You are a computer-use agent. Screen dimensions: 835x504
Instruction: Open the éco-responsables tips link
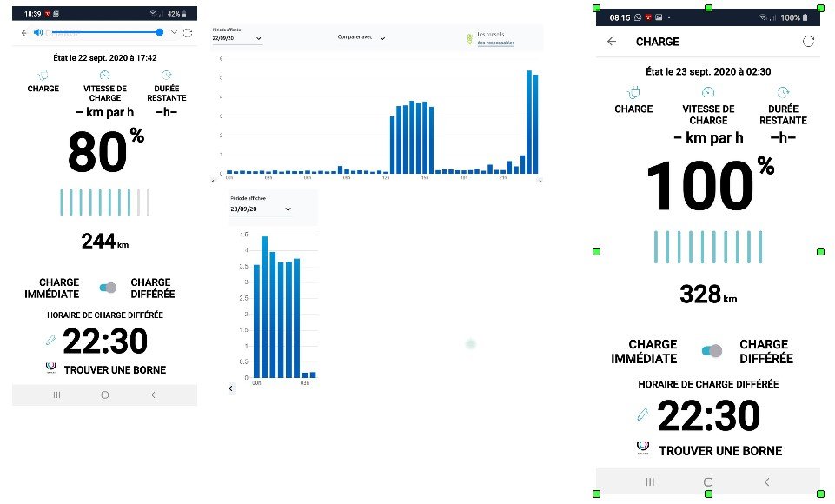[x=496, y=43]
